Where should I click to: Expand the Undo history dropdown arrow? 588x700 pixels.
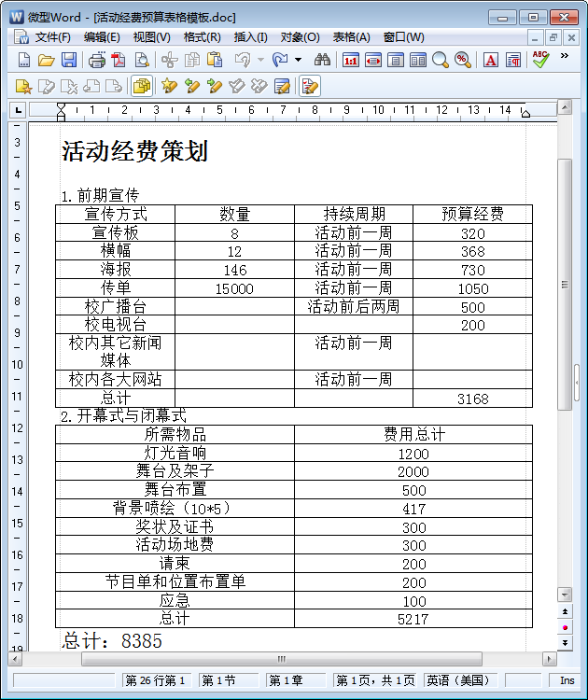click(260, 60)
